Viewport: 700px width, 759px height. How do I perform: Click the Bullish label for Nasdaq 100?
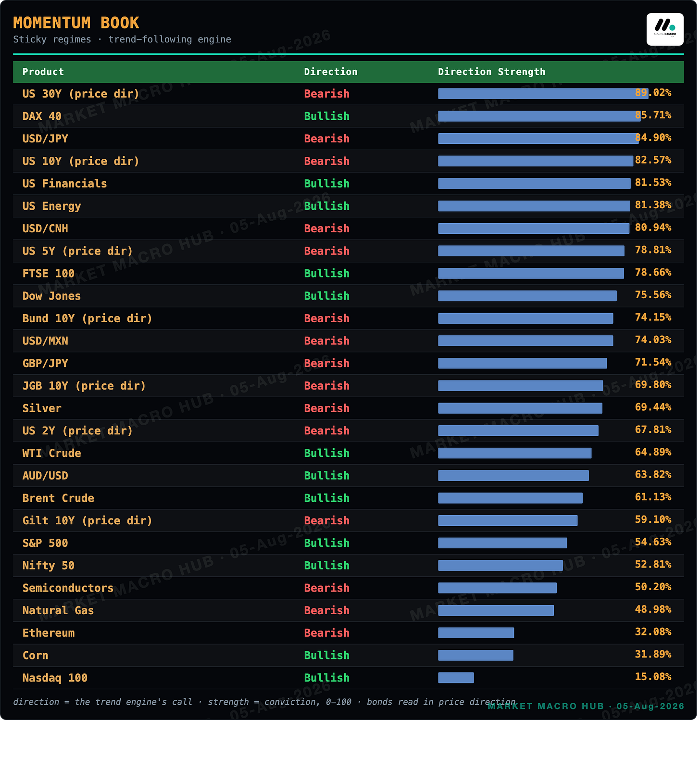(x=327, y=678)
